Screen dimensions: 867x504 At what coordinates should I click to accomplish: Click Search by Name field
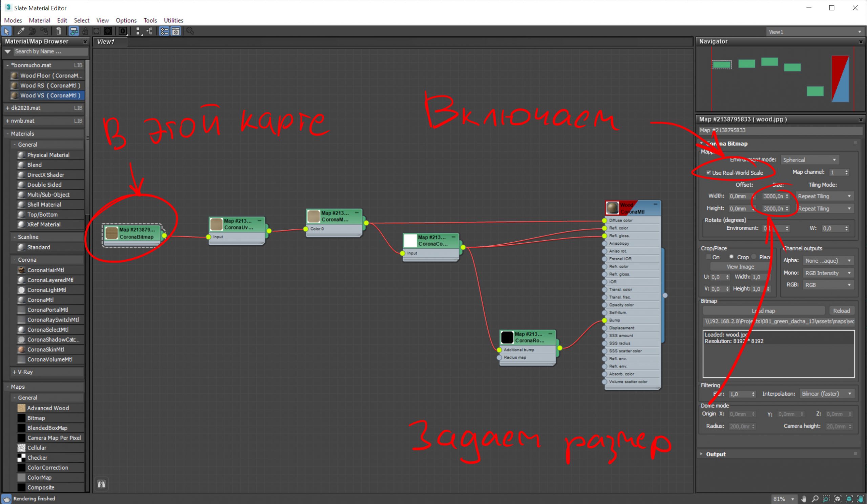click(x=50, y=51)
